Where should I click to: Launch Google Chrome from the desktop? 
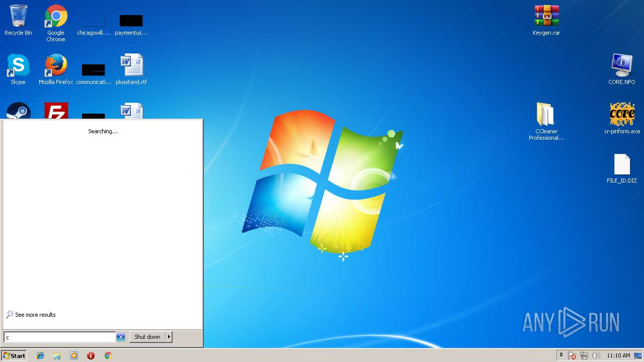tap(56, 23)
